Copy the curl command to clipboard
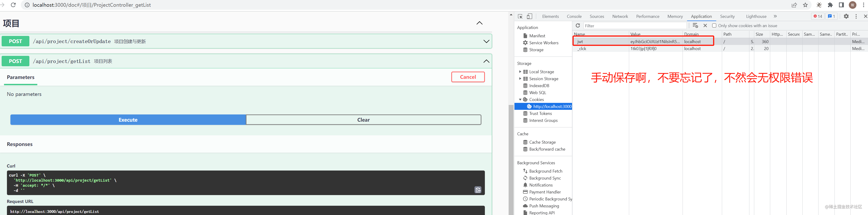The width and height of the screenshot is (868, 215). 478,190
